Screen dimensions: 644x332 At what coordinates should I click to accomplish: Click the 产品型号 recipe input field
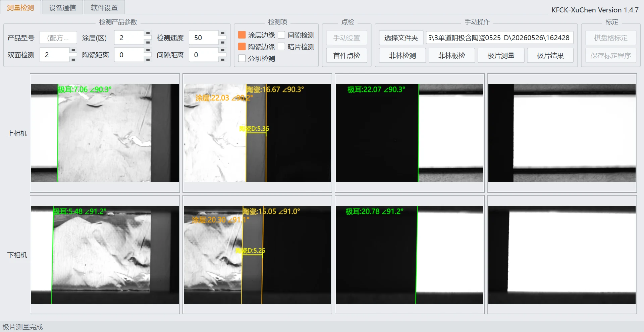58,38
